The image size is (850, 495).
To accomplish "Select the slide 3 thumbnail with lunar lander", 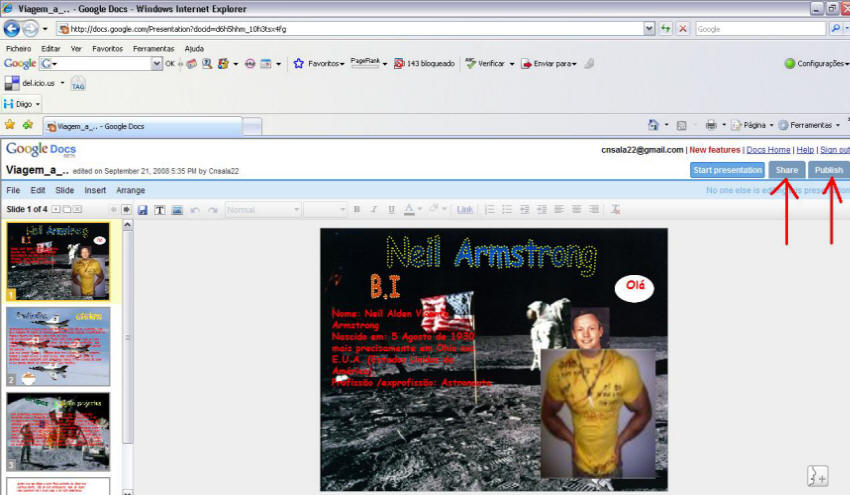I will 58,432.
